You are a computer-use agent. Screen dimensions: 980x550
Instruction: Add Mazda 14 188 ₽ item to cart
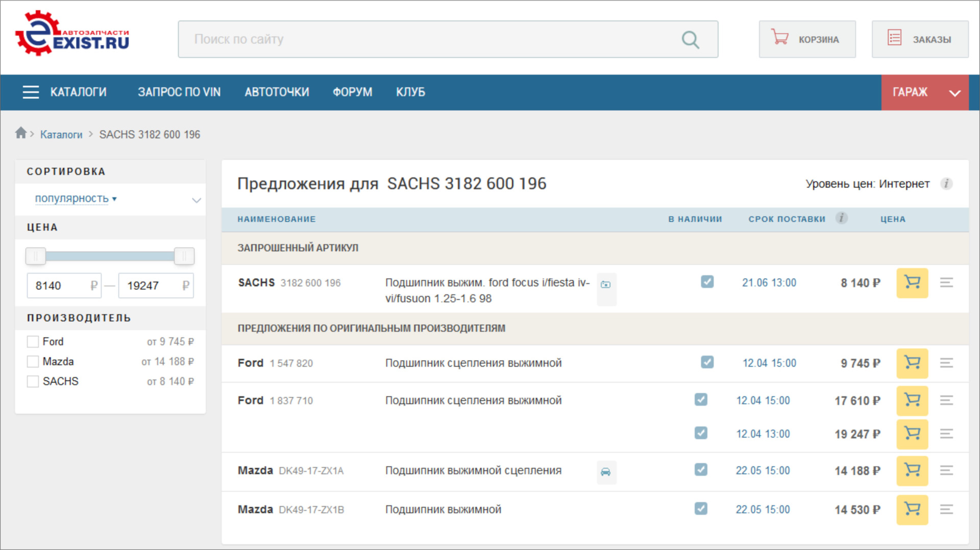(912, 470)
